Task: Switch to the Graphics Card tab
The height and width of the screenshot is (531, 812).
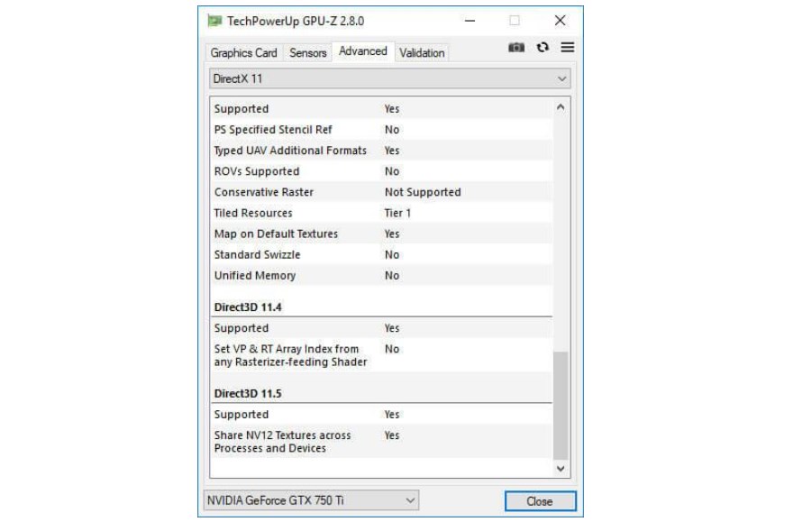Action: (x=243, y=53)
